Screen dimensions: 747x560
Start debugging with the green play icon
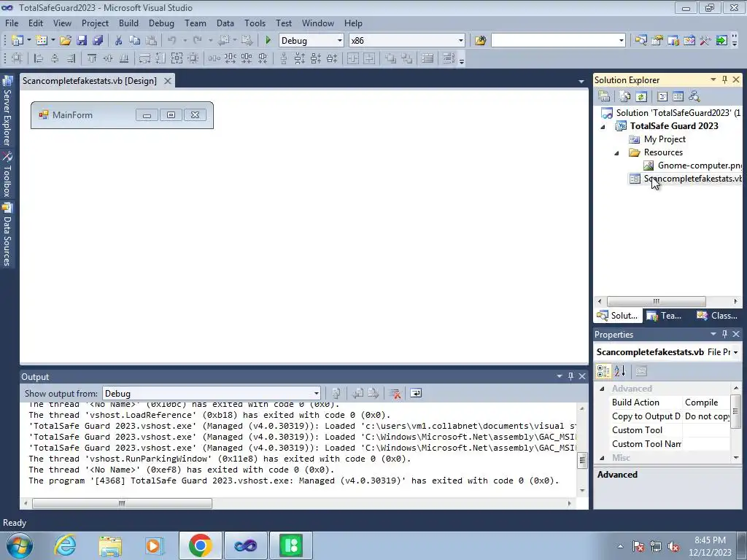(268, 41)
